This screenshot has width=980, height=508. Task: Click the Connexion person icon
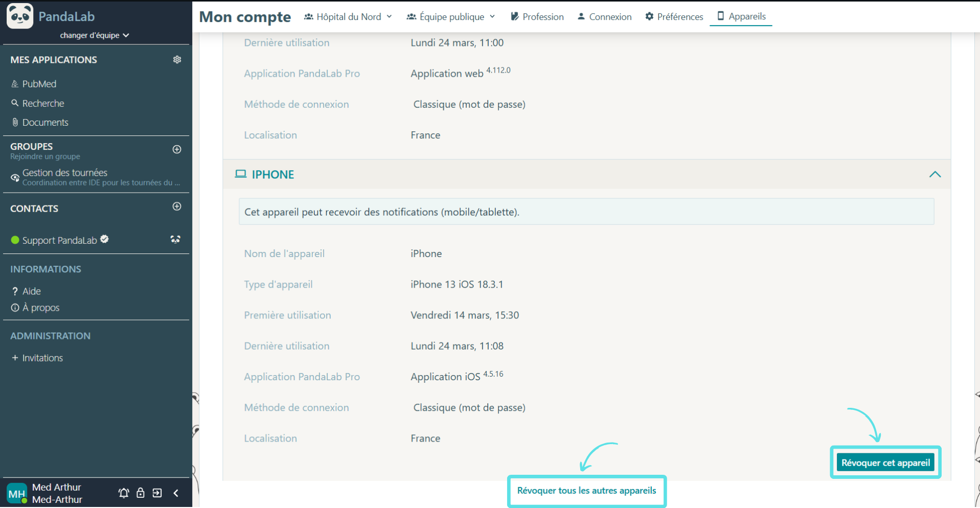pyautogui.click(x=581, y=16)
